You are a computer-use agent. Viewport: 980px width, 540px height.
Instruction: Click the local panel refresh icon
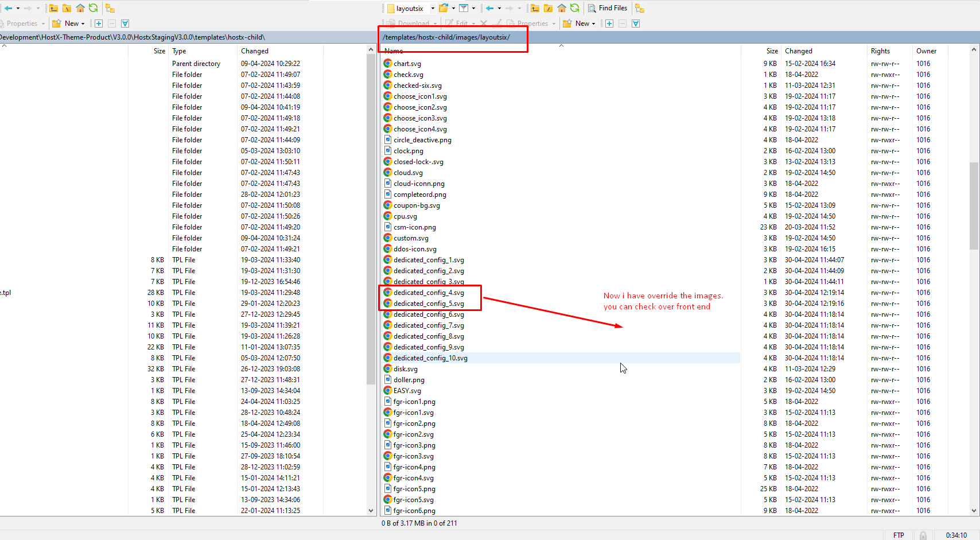click(x=93, y=8)
